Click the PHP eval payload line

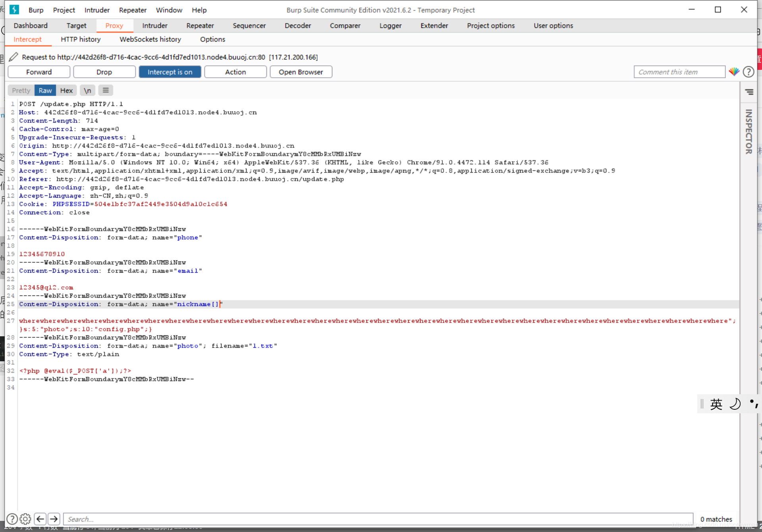75,371
